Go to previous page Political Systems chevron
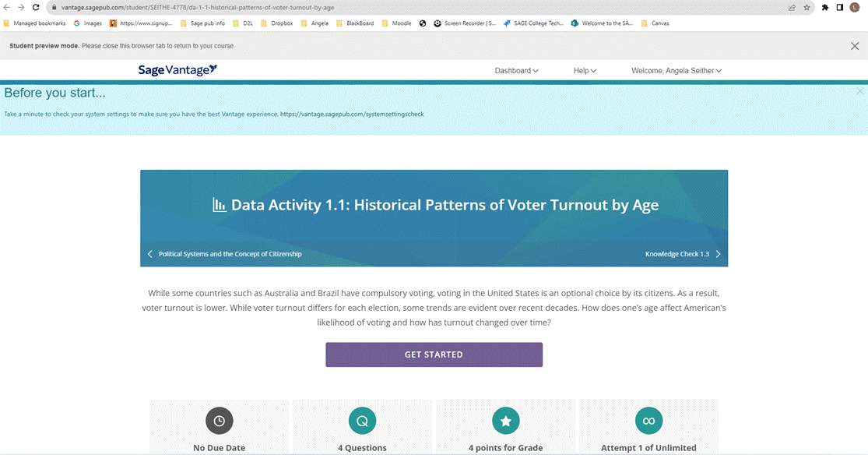The image size is (868, 455). [150, 254]
